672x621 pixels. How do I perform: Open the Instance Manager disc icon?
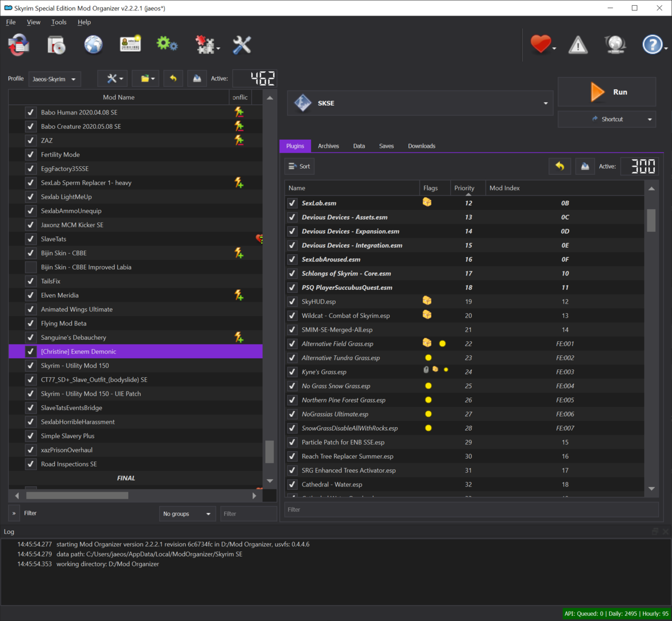(56, 45)
